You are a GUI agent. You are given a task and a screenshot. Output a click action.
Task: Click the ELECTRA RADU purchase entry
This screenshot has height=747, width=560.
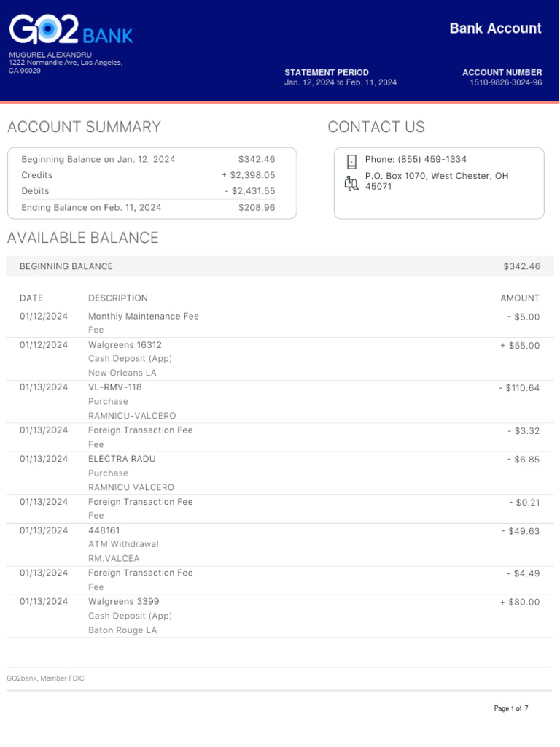(122, 459)
